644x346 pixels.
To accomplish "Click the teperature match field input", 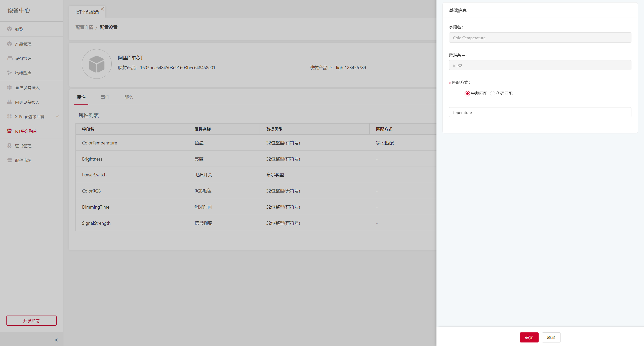I will [x=540, y=112].
